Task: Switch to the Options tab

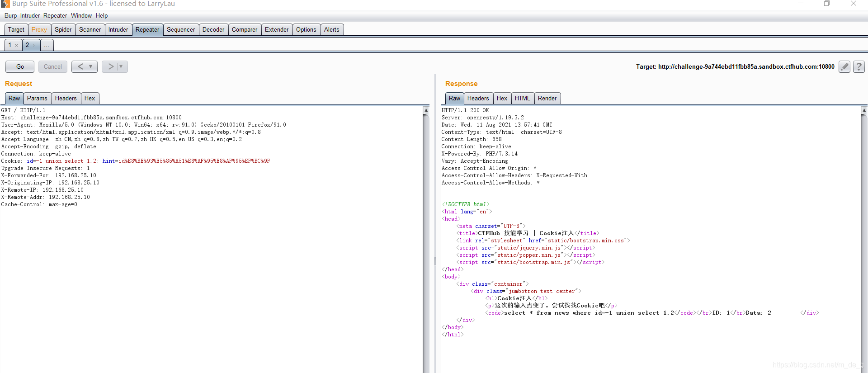Action: tap(306, 29)
